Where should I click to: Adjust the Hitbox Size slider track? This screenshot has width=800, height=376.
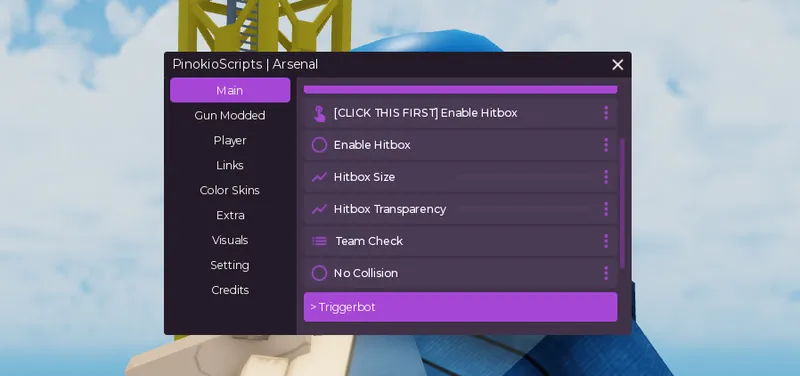524,178
